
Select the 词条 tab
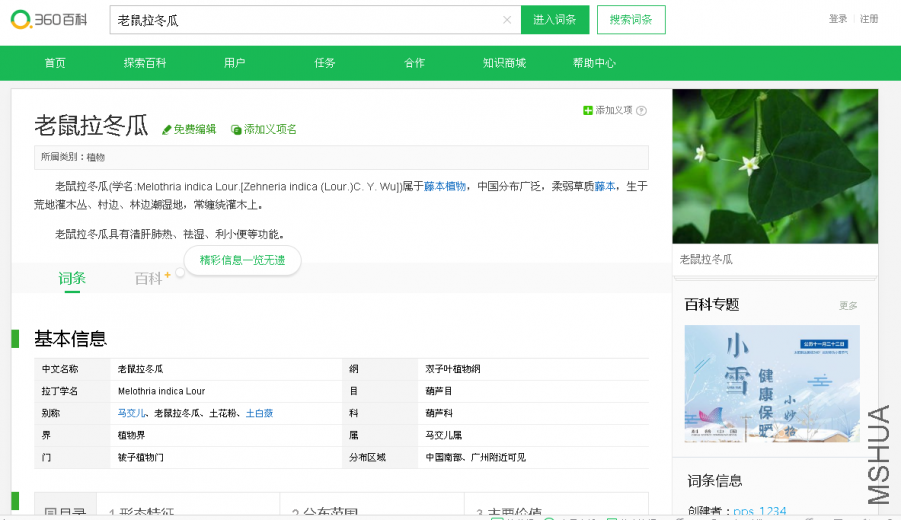point(72,278)
